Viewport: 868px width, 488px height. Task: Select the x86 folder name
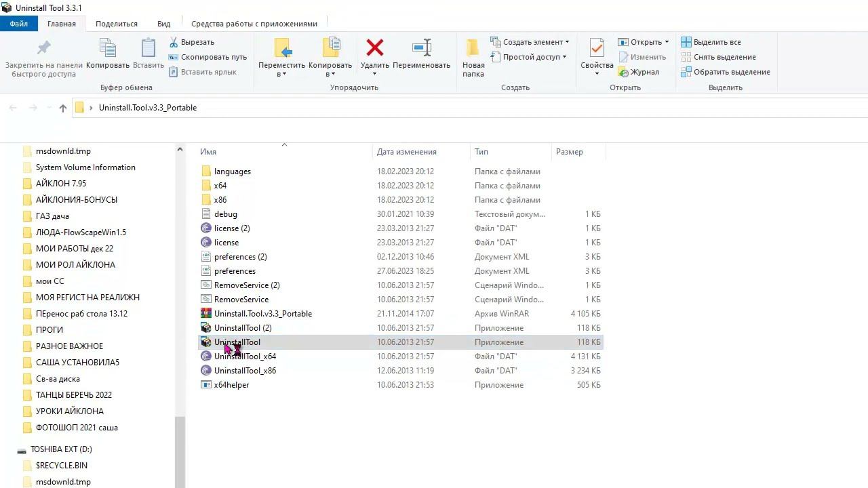(x=220, y=200)
